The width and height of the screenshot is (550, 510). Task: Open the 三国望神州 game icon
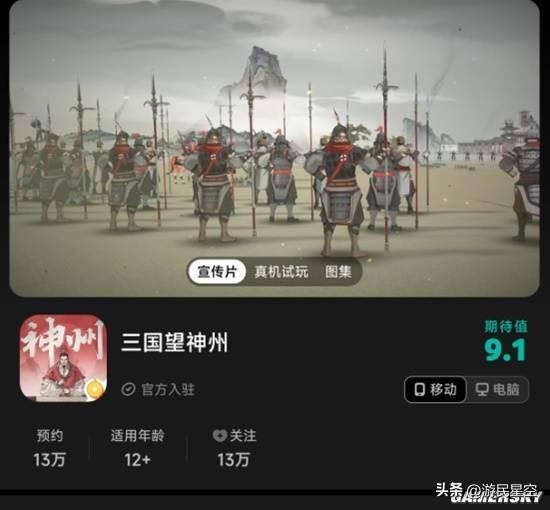click(63, 358)
